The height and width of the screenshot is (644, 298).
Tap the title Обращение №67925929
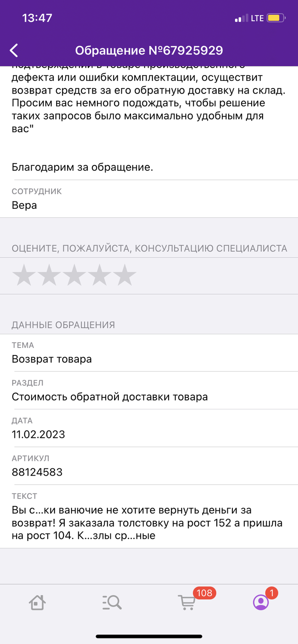click(149, 51)
